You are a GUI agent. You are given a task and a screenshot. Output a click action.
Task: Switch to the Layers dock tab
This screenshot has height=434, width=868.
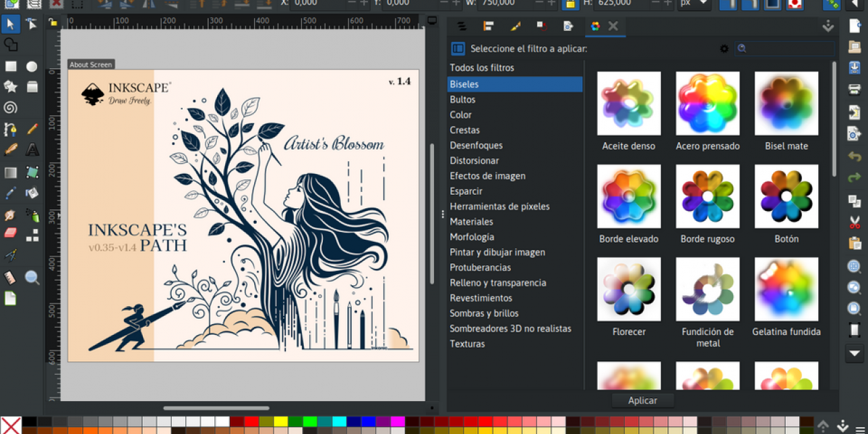point(462,26)
